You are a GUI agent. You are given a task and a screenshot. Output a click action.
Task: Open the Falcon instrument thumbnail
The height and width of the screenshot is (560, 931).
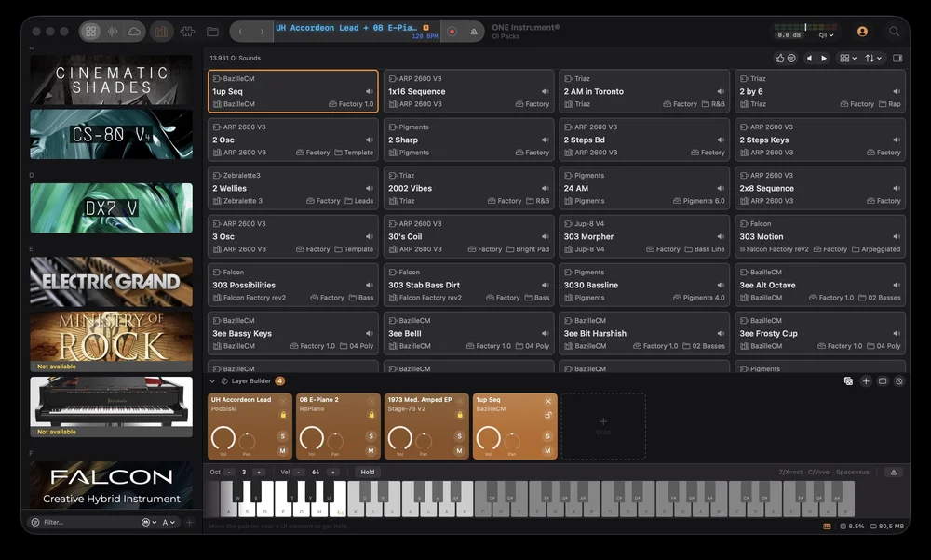coord(111,485)
